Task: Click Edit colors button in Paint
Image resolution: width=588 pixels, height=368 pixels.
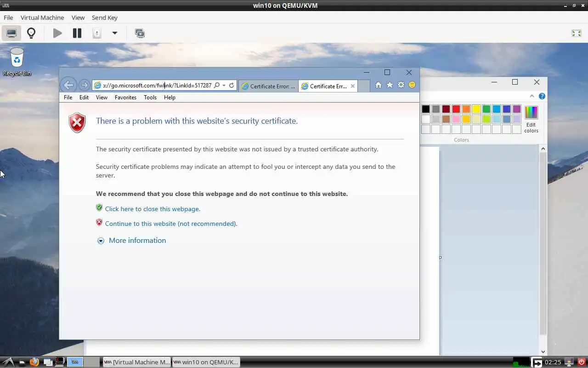Action: (531, 120)
